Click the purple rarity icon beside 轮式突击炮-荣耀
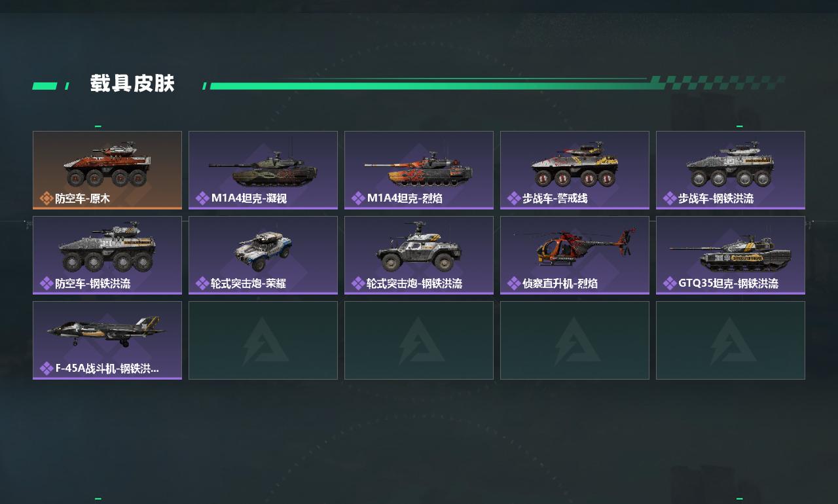Screen dimensions: 838x504 click(x=202, y=283)
